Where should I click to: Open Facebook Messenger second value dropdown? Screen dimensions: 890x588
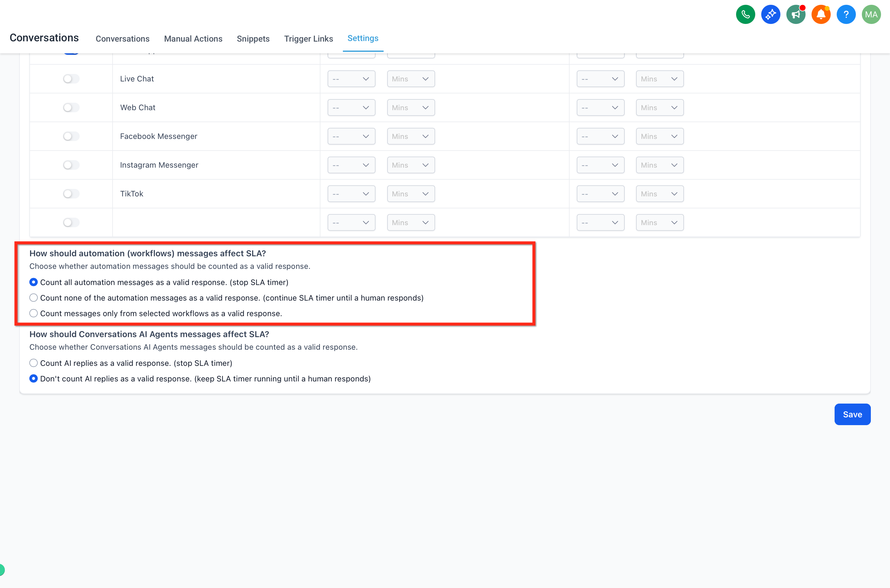(x=600, y=136)
